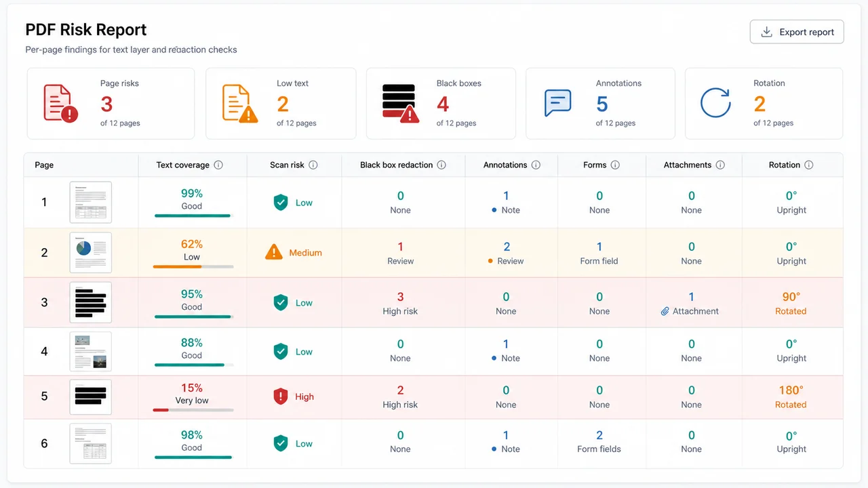Screen dimensions: 868x488
Task: Select the High risk shield on page 5
Action: pyautogui.click(x=281, y=396)
